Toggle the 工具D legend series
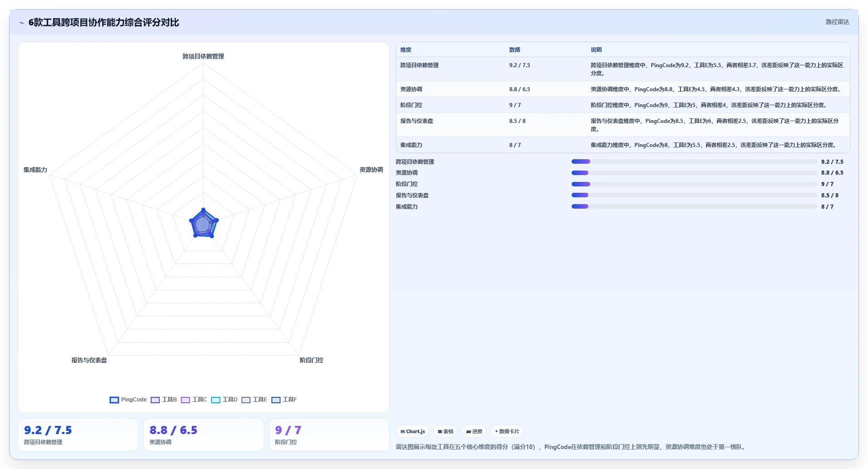The height and width of the screenshot is (469, 868). (x=224, y=400)
